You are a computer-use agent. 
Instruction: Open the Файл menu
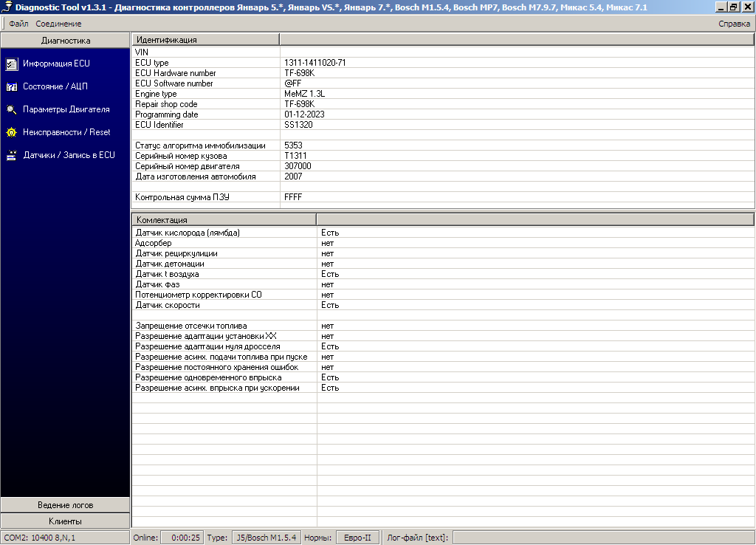tap(18, 24)
